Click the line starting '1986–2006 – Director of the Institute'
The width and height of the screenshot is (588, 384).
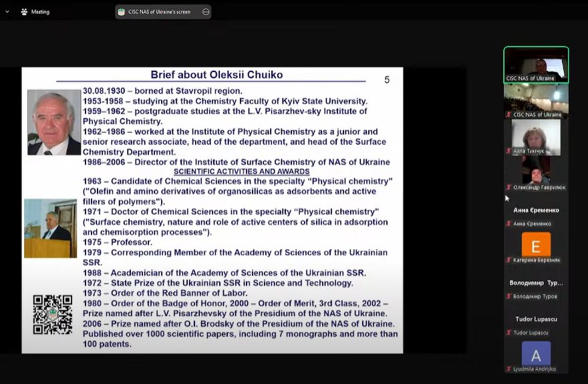coord(237,162)
